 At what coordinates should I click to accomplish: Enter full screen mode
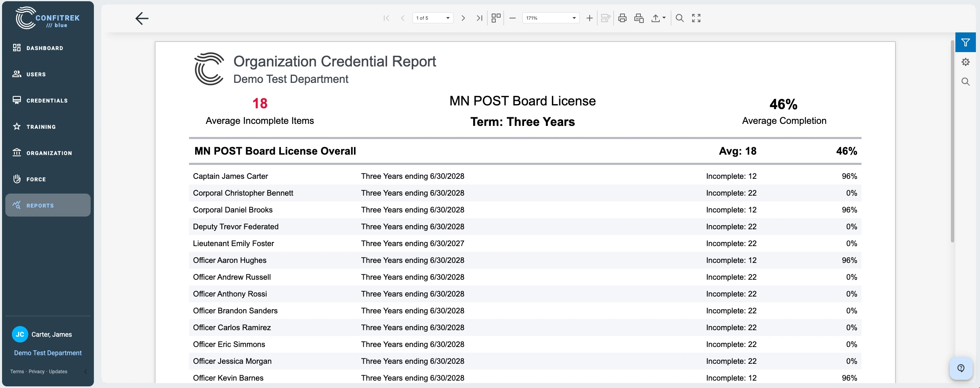[x=696, y=18]
